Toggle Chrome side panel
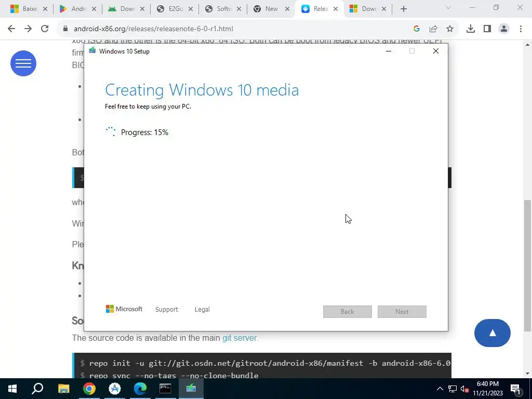 pyautogui.click(x=487, y=29)
